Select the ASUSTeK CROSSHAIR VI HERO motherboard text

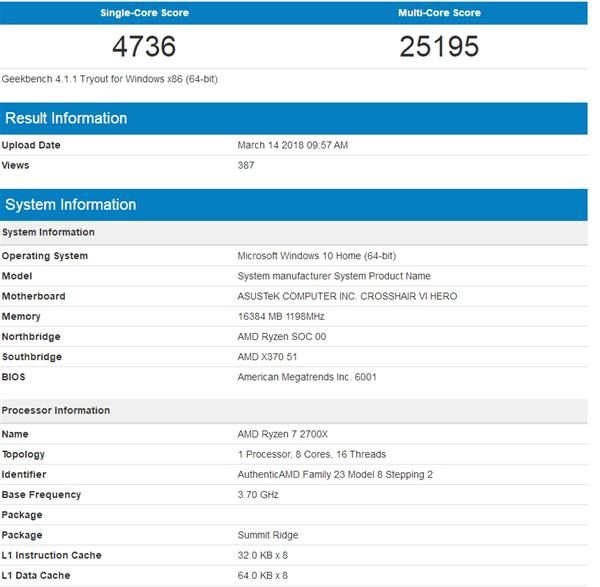click(347, 296)
